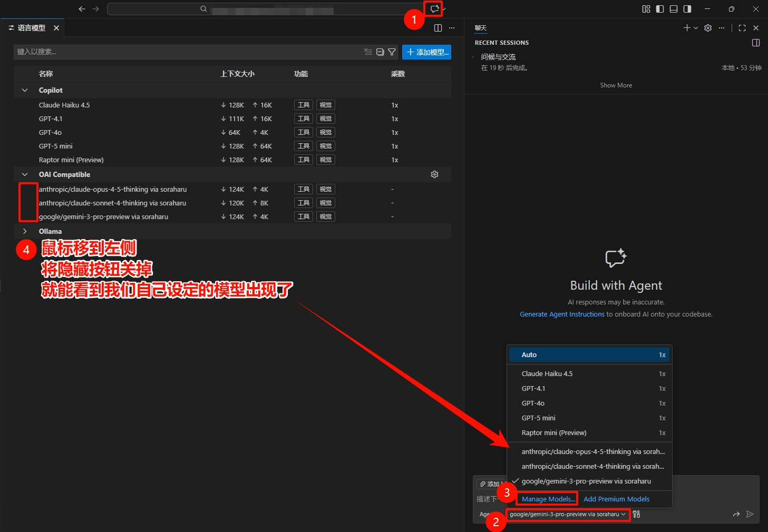Open the configure tools icon in chat input
768x532 pixels.
(637, 514)
